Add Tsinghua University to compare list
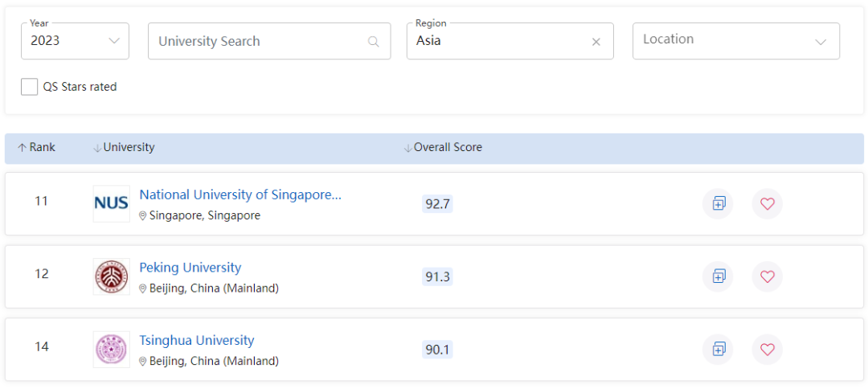This screenshot has height=389, width=868. pyautogui.click(x=718, y=349)
